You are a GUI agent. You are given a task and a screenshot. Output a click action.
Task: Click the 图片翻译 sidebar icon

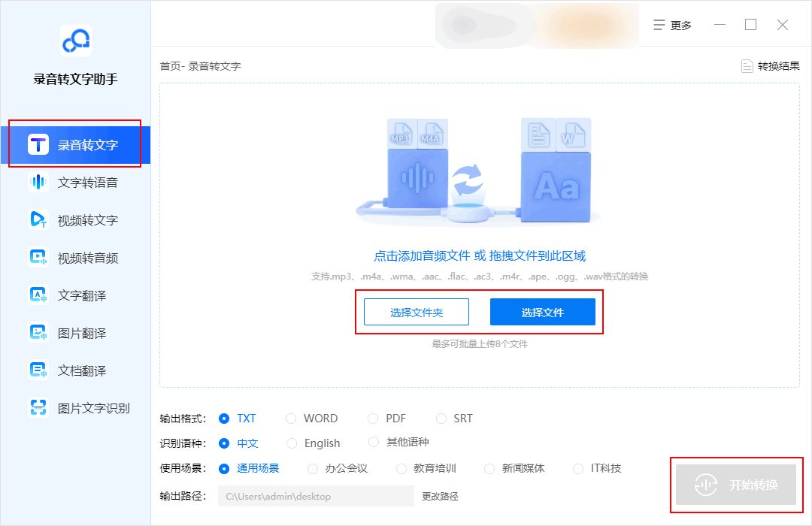point(38,333)
